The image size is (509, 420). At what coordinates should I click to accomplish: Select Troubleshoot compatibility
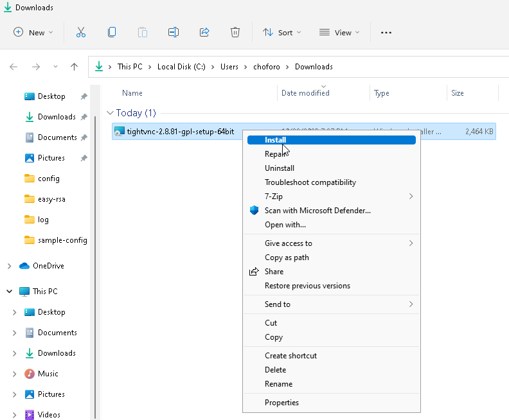332,182
